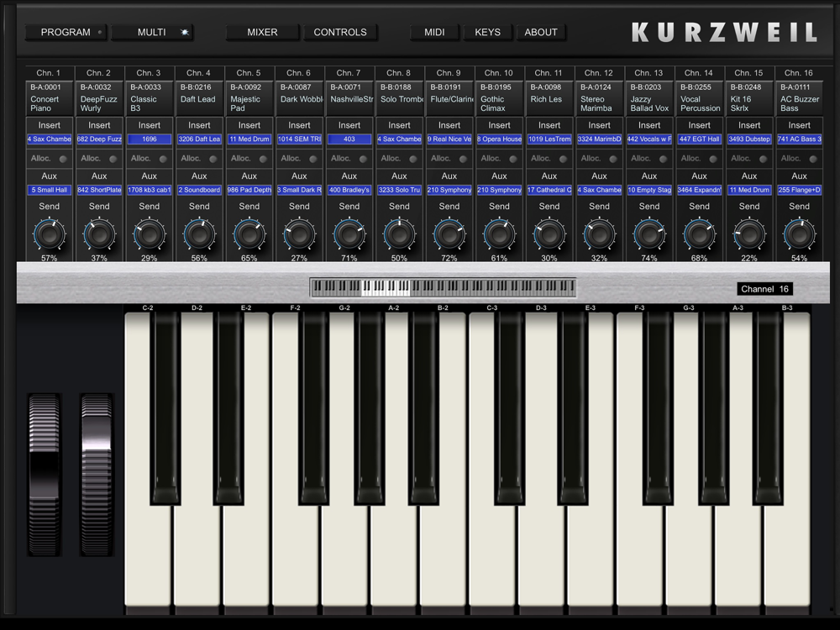Click the pitch bend wheel
Image resolution: width=840 pixels, height=630 pixels.
click(x=45, y=475)
